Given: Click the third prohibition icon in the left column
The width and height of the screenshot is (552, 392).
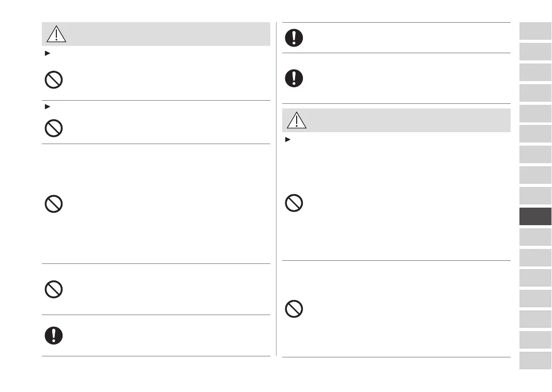Looking at the screenshot, I should (54, 205).
